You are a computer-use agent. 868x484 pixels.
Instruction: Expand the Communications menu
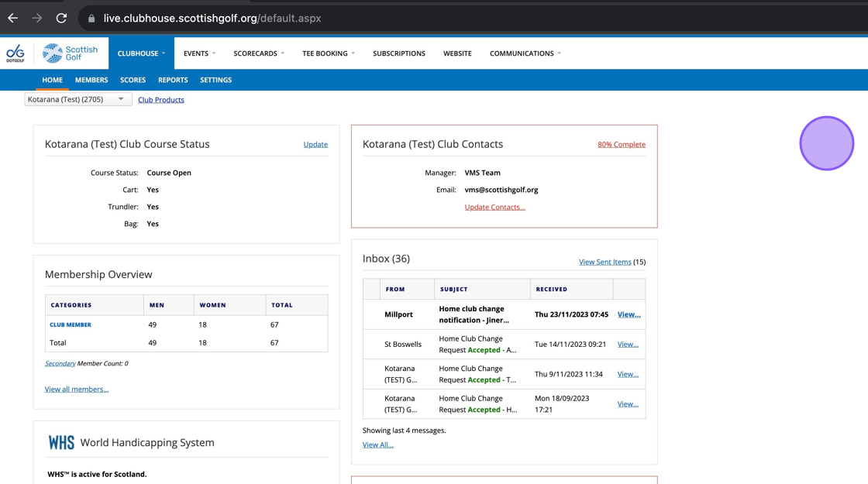tap(525, 53)
